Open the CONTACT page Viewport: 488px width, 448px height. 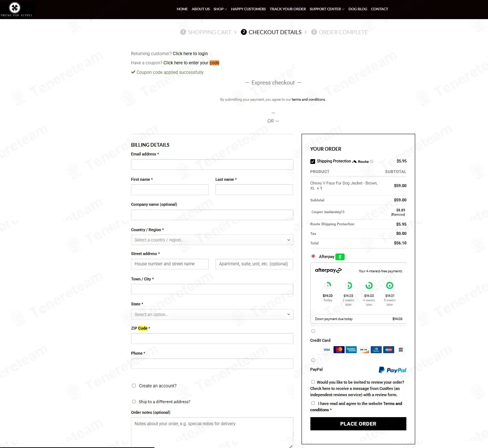click(380, 9)
